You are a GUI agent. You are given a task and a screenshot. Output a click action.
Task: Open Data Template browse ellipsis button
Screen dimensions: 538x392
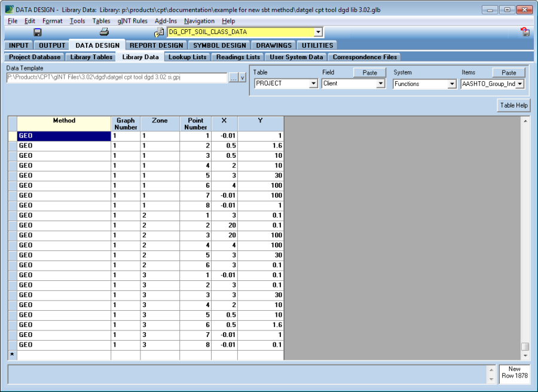pyautogui.click(x=233, y=78)
